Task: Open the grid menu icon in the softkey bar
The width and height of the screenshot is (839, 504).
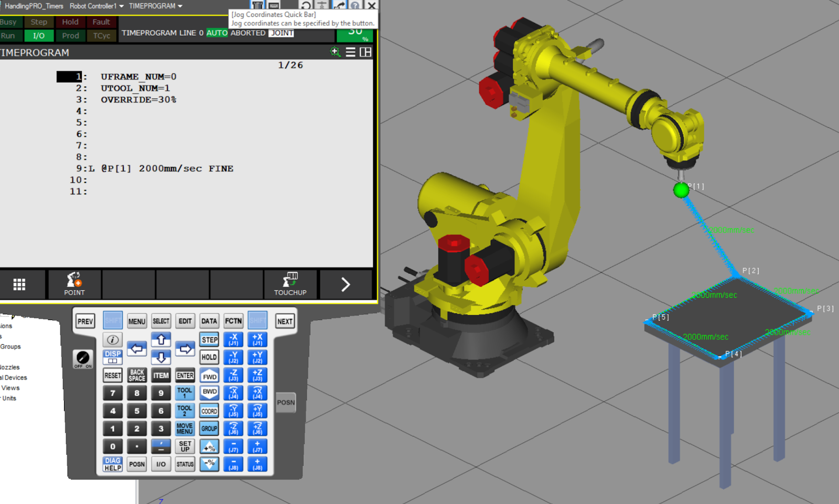Action: point(19,284)
